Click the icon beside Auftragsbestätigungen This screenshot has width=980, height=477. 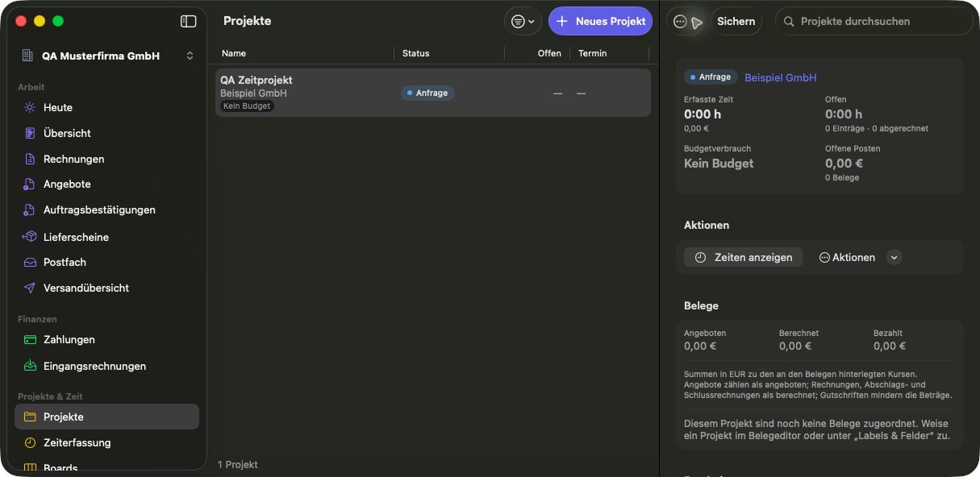click(30, 209)
